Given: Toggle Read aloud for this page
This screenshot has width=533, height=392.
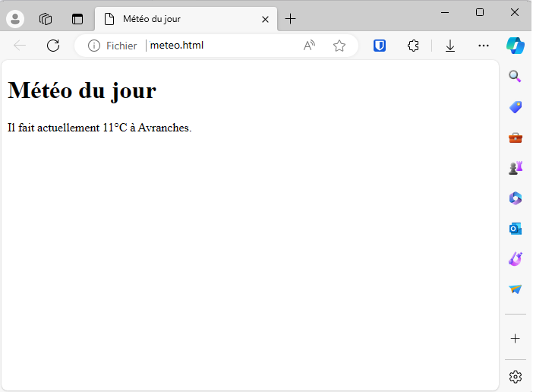Looking at the screenshot, I should (x=309, y=46).
